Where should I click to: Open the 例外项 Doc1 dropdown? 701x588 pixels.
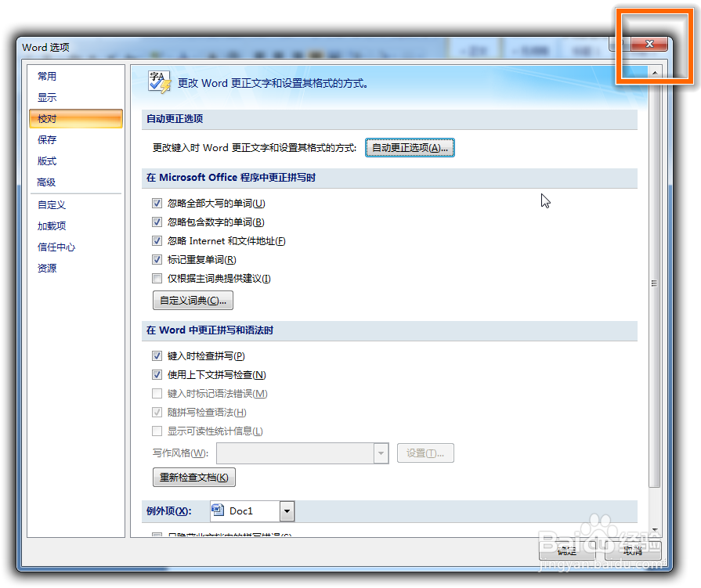point(287,510)
